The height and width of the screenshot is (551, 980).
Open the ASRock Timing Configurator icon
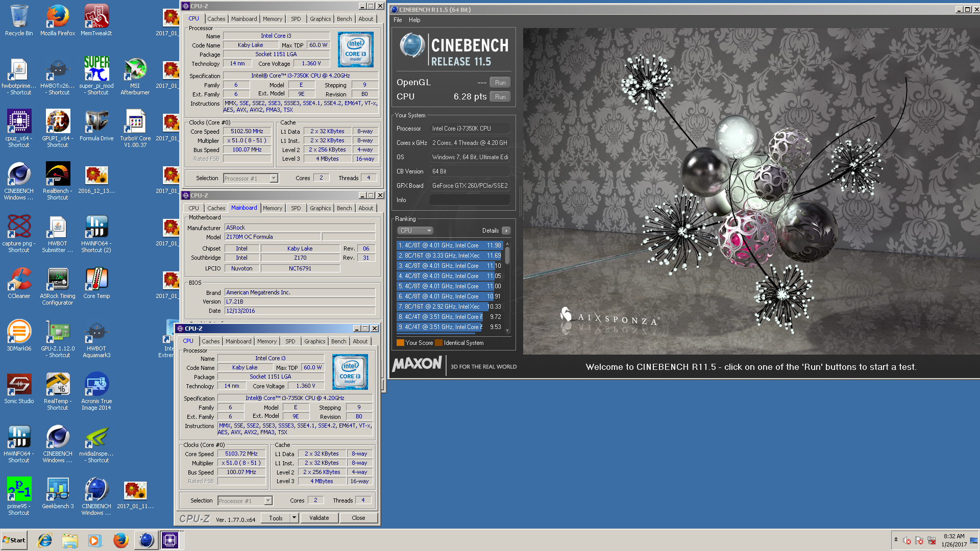[x=58, y=287]
